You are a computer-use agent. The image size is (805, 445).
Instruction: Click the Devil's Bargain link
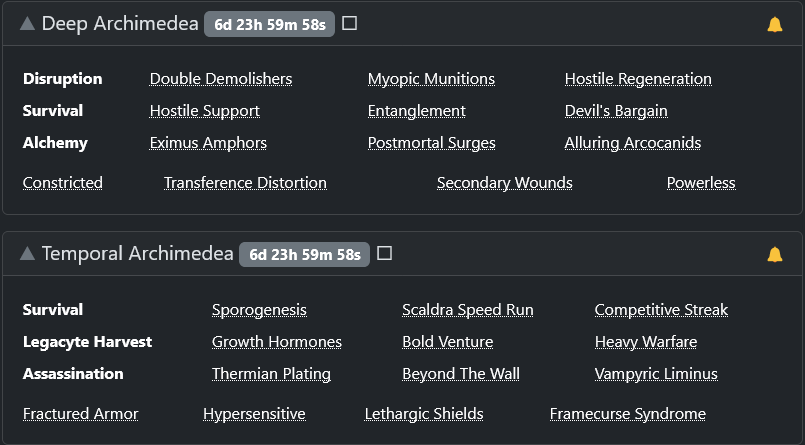tap(616, 111)
